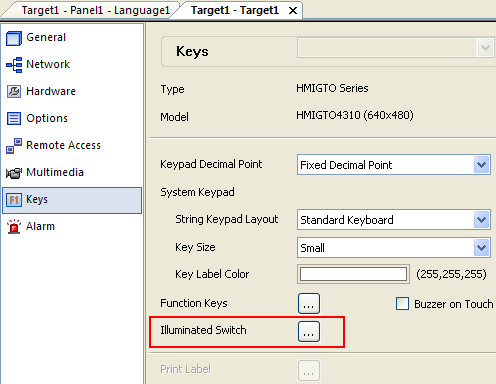Viewport: 496px width, 384px height.
Task: Select the Multimedia camera icon
Action: point(14,173)
